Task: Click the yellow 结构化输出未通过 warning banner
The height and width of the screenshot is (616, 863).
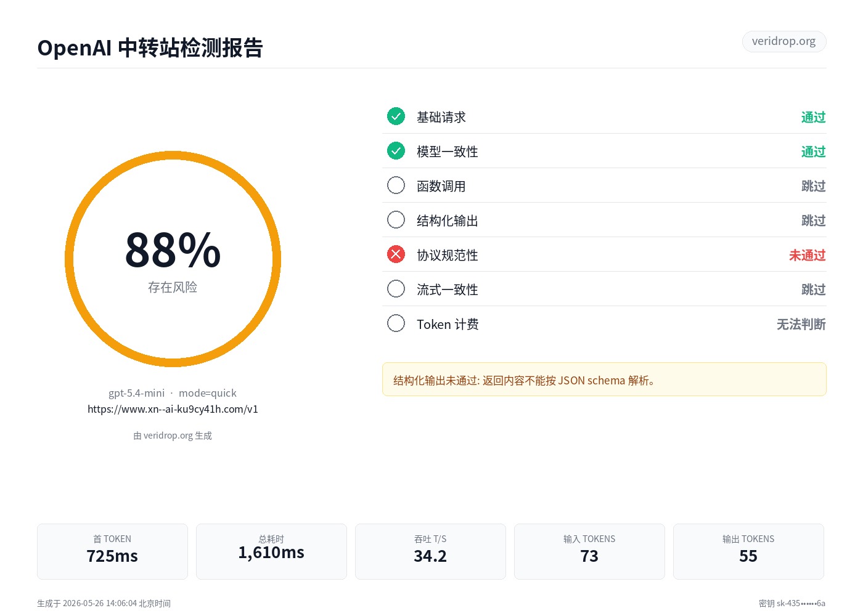Action: [x=604, y=379]
